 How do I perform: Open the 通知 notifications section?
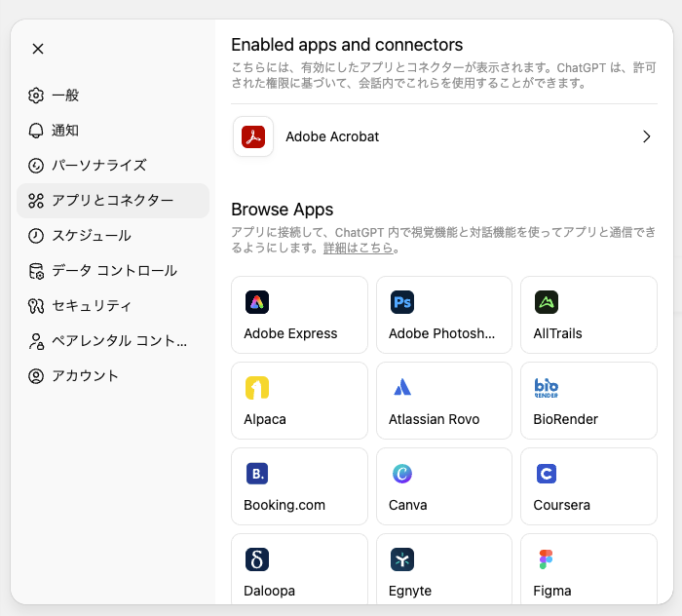[x=65, y=131]
